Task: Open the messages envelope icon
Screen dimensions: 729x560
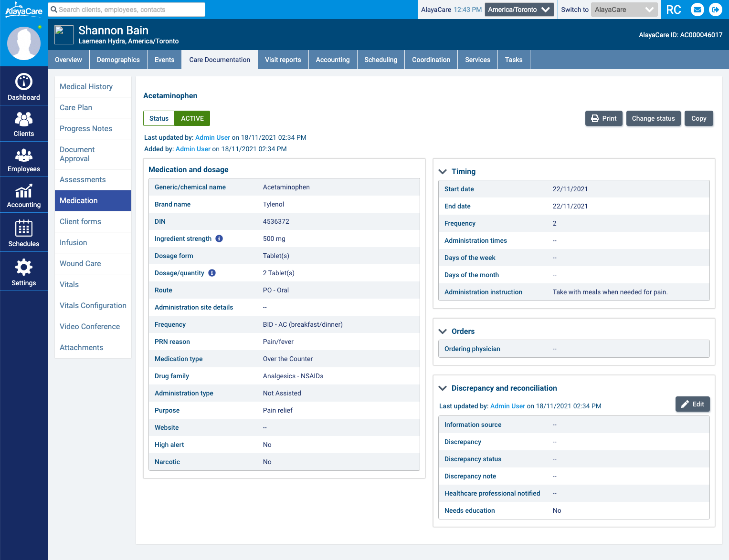Action: pyautogui.click(x=697, y=10)
